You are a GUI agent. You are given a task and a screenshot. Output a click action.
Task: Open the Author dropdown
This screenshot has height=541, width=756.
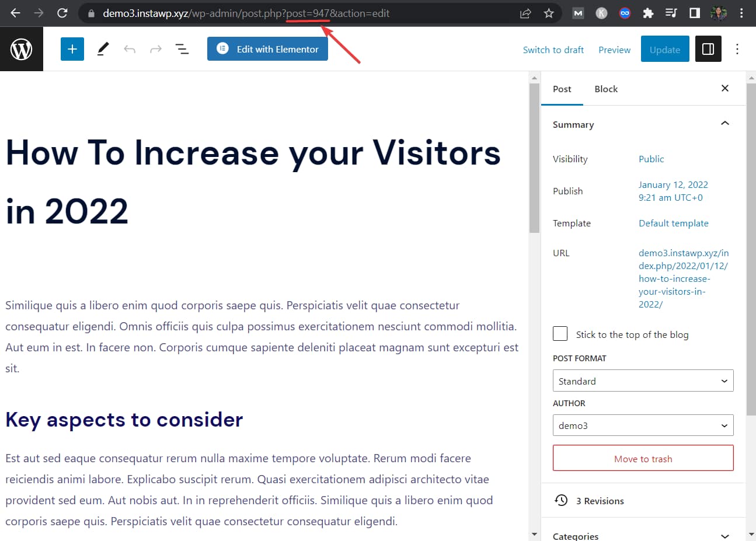(643, 425)
